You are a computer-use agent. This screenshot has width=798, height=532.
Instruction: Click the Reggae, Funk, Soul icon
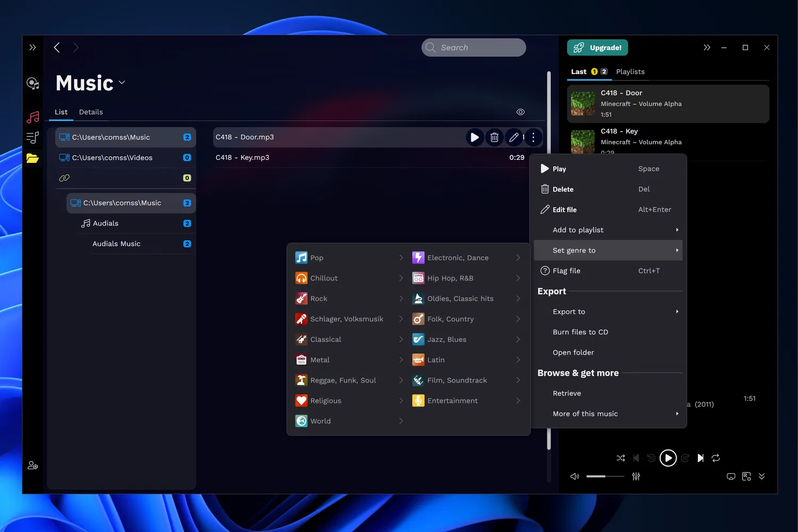[301, 380]
